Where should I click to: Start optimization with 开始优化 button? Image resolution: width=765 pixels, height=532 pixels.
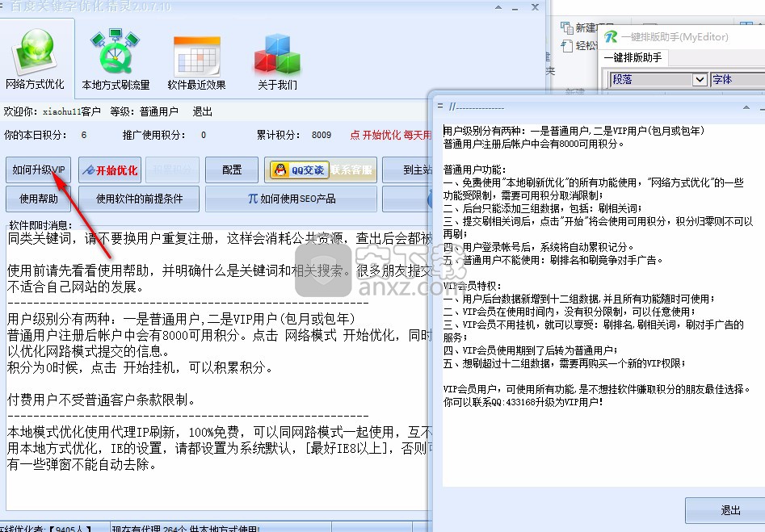[x=110, y=170]
